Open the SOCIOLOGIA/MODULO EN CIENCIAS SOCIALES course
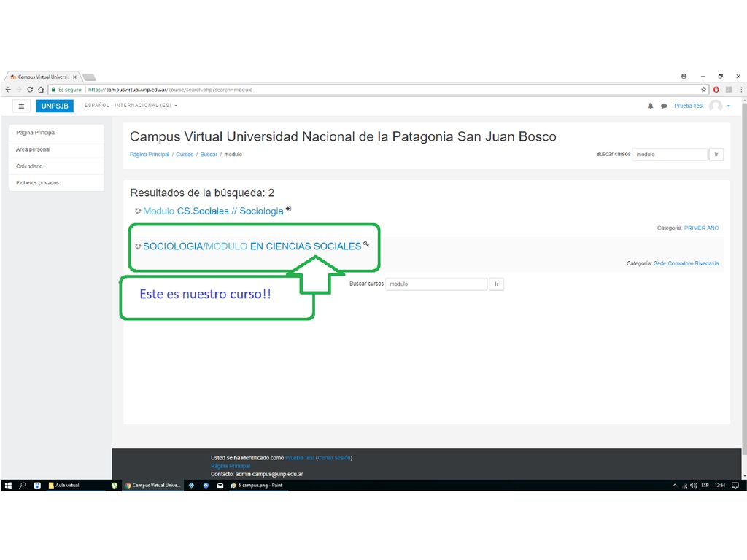This screenshot has width=747, height=560. click(x=252, y=246)
